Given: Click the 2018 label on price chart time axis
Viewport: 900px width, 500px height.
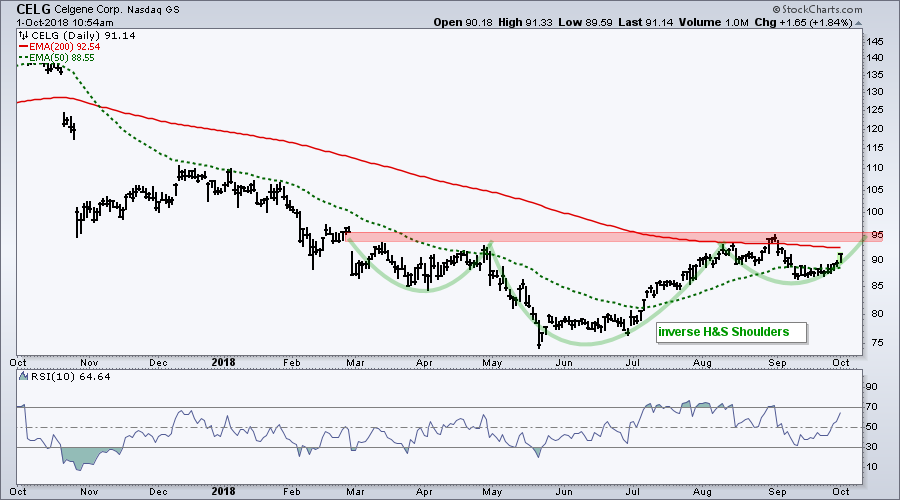Looking at the screenshot, I should coord(223,362).
